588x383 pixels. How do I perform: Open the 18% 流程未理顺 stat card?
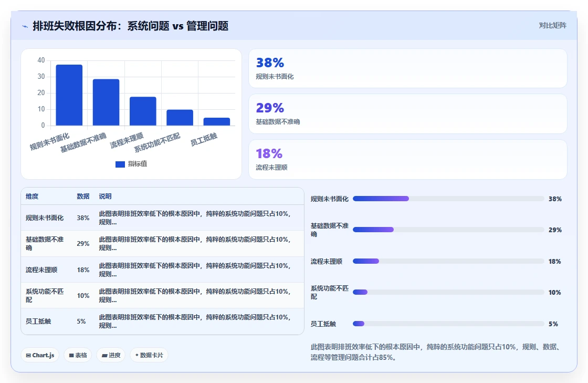tap(407, 159)
